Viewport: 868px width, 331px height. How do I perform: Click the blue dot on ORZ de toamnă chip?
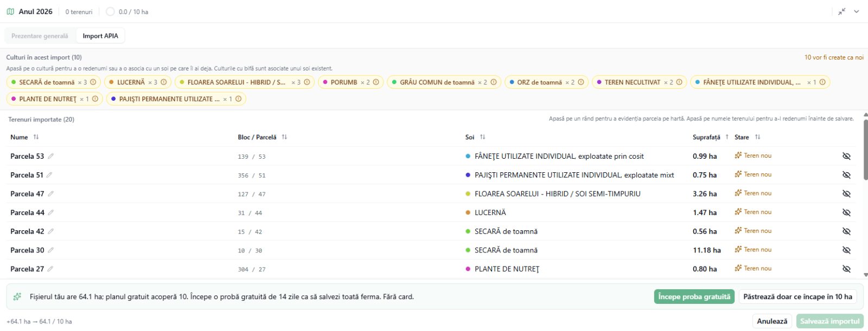pos(512,82)
